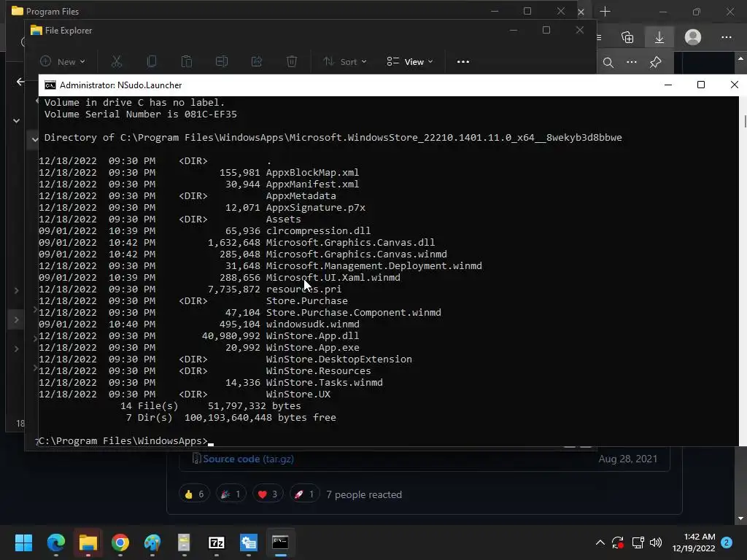The width and height of the screenshot is (747, 560).
Task: Open the View dropdown in File Explorer
Action: (410, 61)
